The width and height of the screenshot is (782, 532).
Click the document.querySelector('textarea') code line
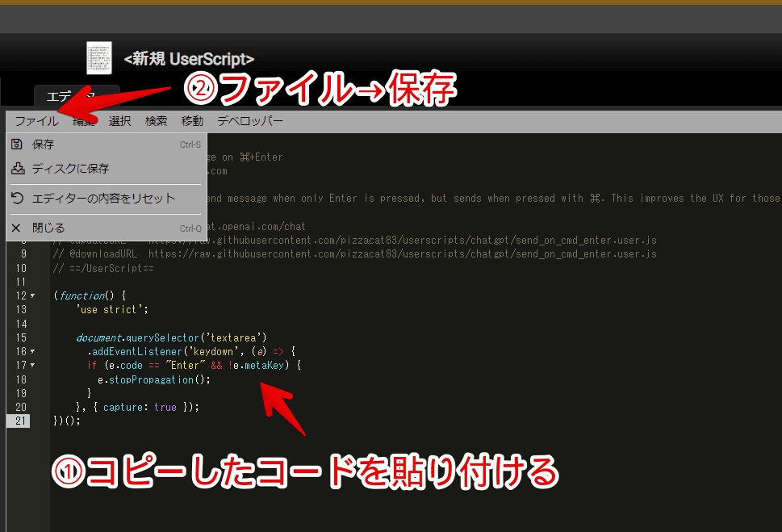point(172,337)
